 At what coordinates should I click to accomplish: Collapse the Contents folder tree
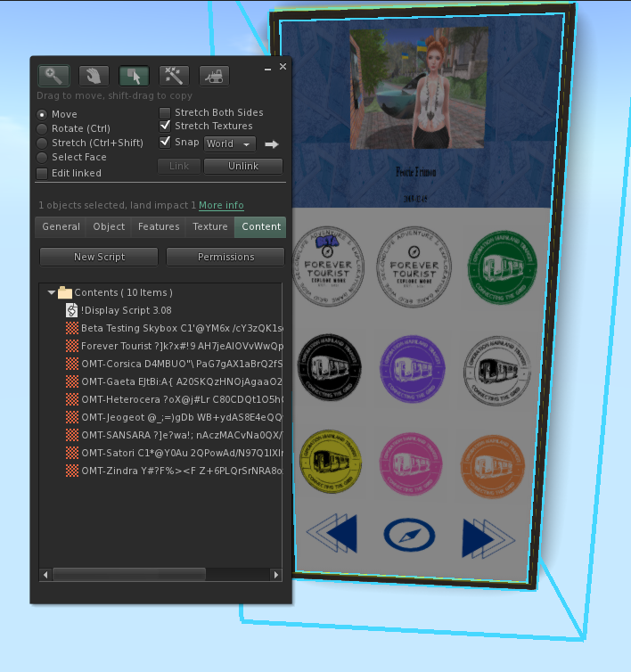point(52,292)
